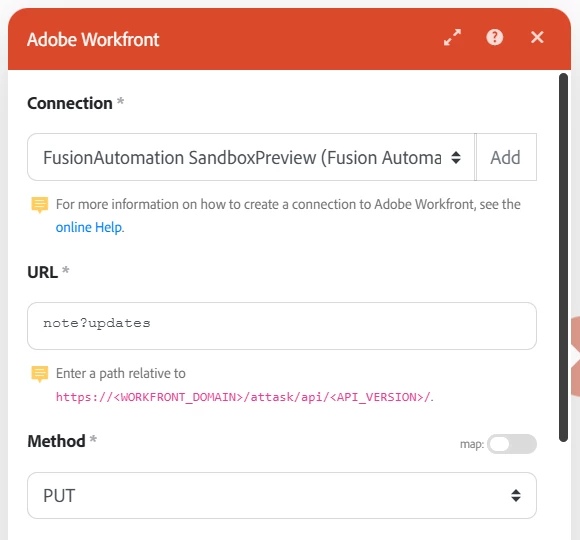Click the Connection field label

[70, 103]
